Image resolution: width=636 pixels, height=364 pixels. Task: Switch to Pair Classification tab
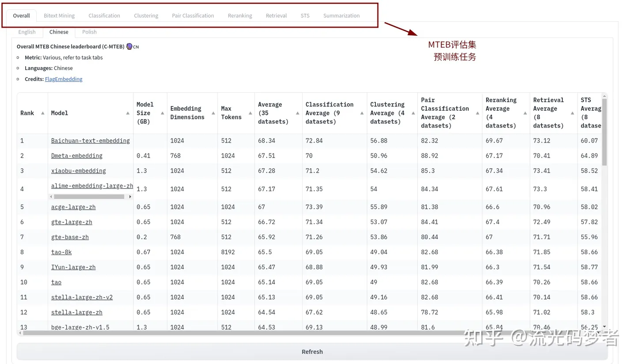[193, 15]
